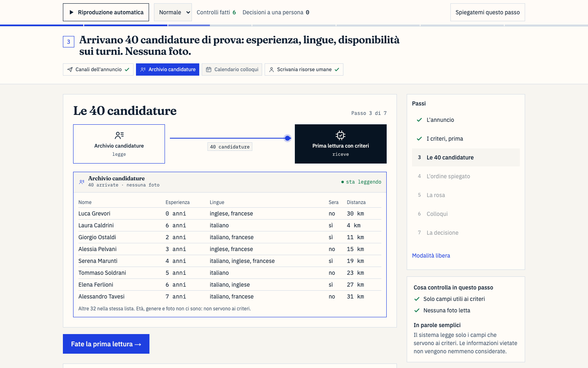The height and width of the screenshot is (368, 588).
Task: Click the Altre 32 nella stessa lista note
Action: pos(165,309)
